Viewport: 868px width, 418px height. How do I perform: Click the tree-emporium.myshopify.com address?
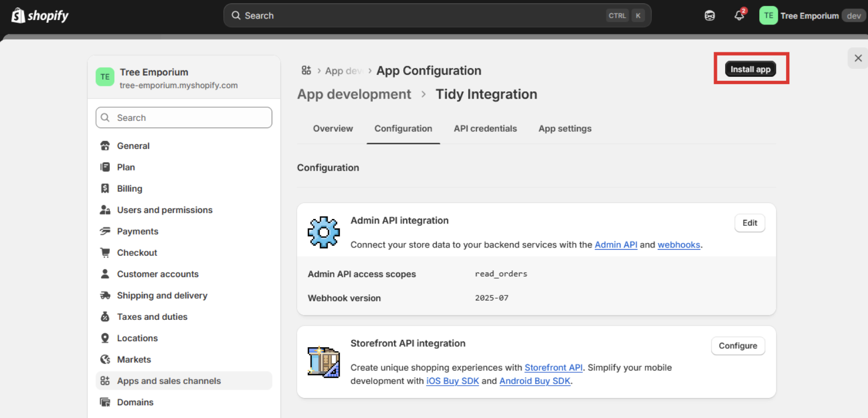[x=179, y=85]
